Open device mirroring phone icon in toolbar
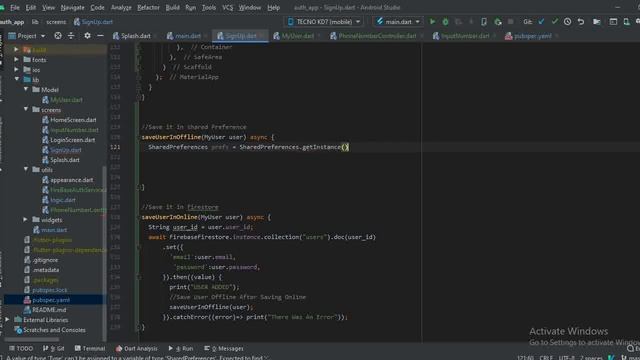640x360 pixels. pyautogui.click(x=484, y=22)
